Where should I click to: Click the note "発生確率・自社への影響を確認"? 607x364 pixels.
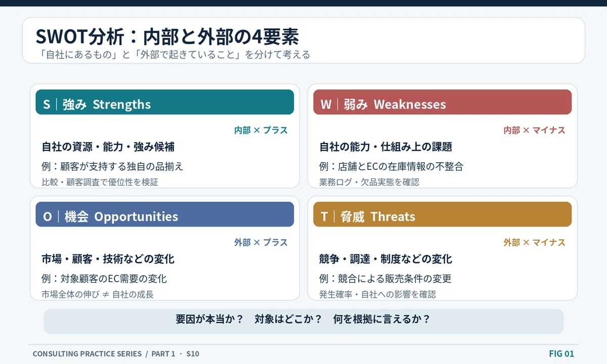377,294
